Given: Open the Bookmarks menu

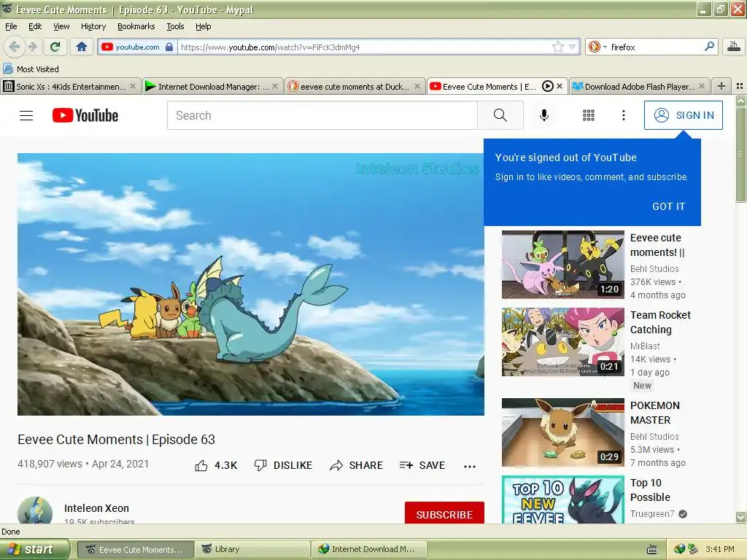Looking at the screenshot, I should point(136,26).
